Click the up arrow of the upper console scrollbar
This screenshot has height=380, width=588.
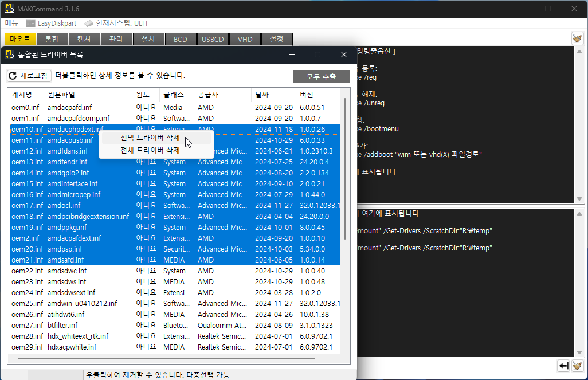(579, 52)
